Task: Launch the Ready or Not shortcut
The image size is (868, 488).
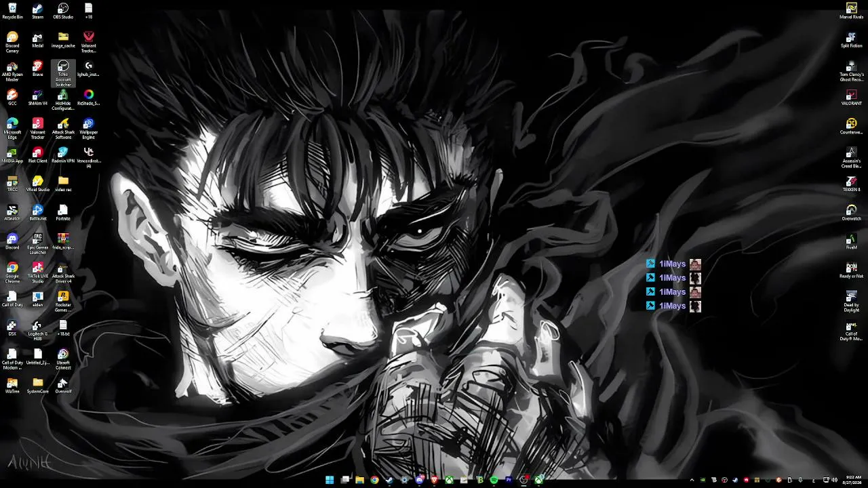Action: pos(851,270)
